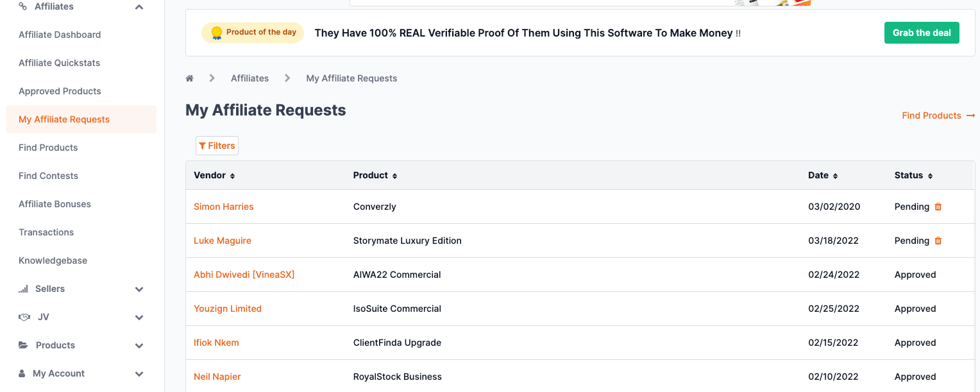Delete the Converzly pending request via trash icon

938,207
